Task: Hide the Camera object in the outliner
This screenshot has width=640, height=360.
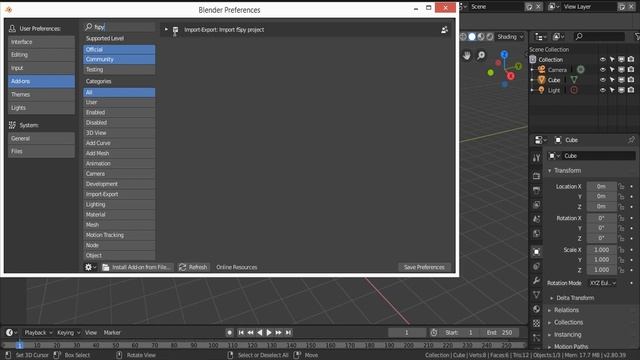Action: (602, 70)
